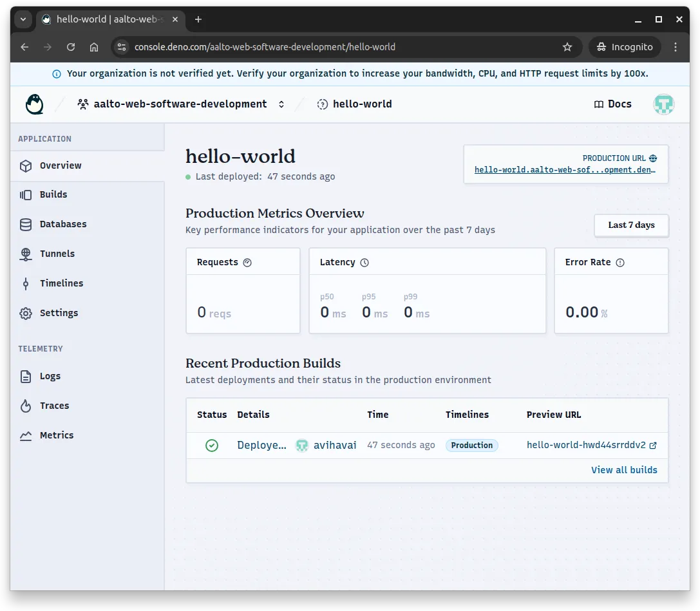Viewport: 700px width, 611px height.
Task: Select the Tunnels globe icon in sidebar
Action: (26, 254)
